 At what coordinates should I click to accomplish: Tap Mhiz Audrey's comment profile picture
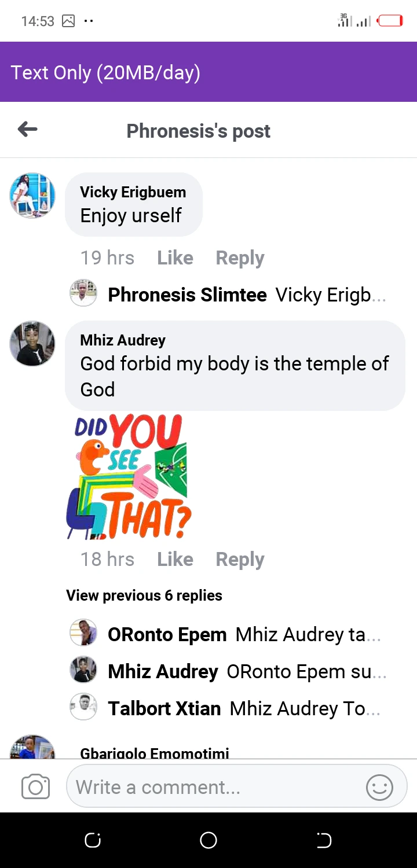click(32, 344)
